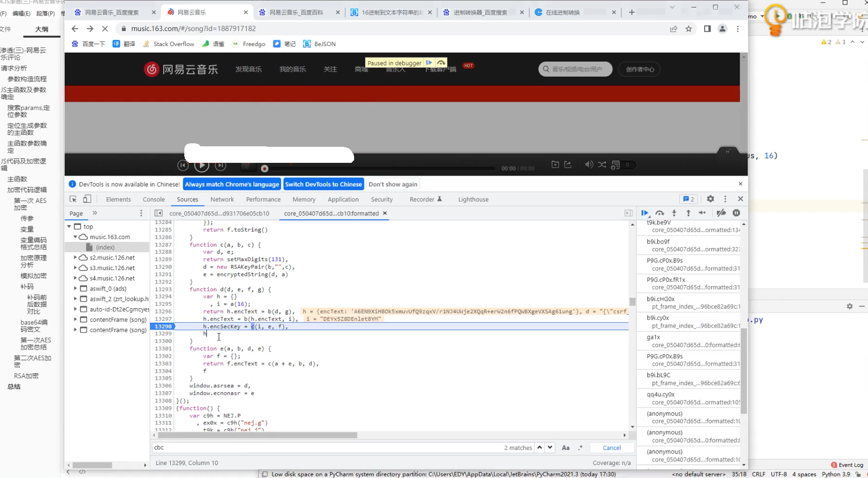
Task: Jump to previous search match
Action: (539, 447)
